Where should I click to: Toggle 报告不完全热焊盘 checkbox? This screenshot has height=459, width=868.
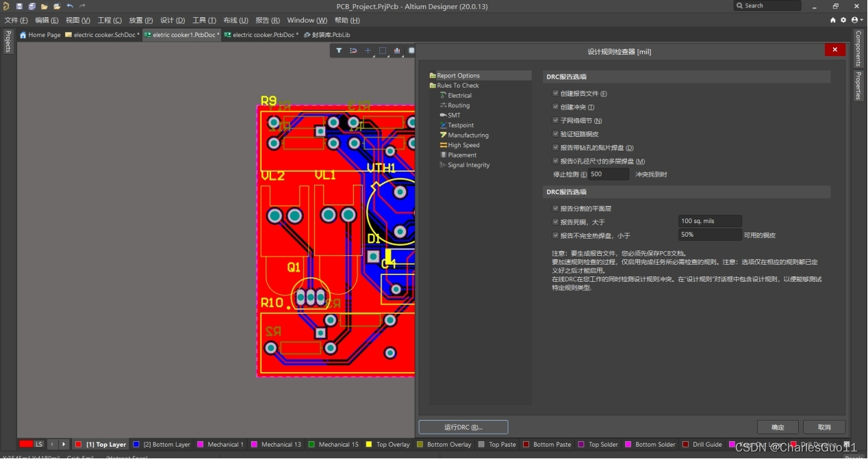(555, 235)
